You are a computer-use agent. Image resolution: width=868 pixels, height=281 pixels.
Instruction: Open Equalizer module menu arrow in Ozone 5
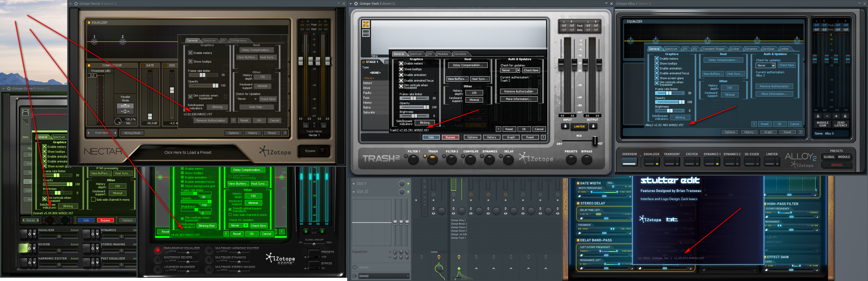[34, 234]
